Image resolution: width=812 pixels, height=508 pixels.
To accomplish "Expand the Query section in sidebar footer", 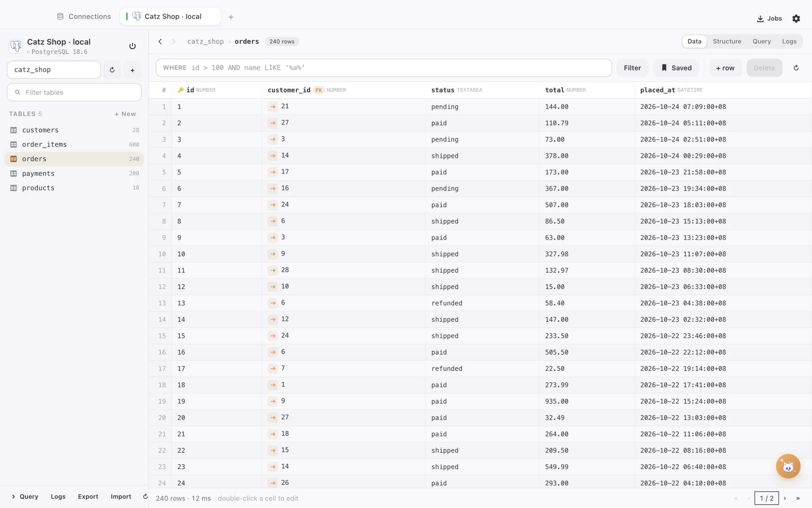I will 25,496.
